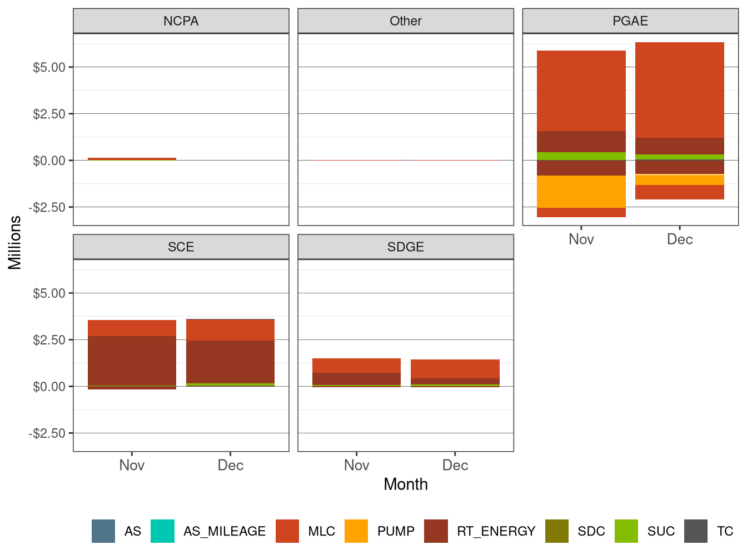Image resolution: width=747 pixels, height=560 pixels.
Task: Switch to the PGAE panel header
Action: [630, 21]
